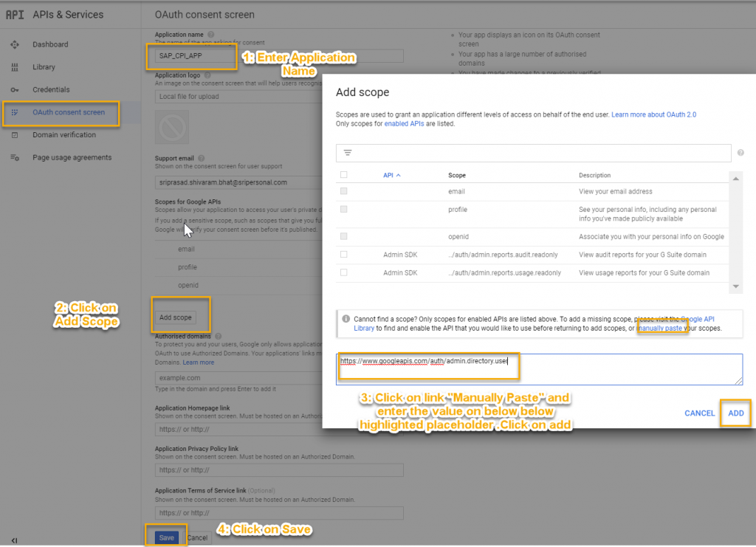Open help icon beside scope filter box
The height and width of the screenshot is (547, 756).
click(x=740, y=153)
